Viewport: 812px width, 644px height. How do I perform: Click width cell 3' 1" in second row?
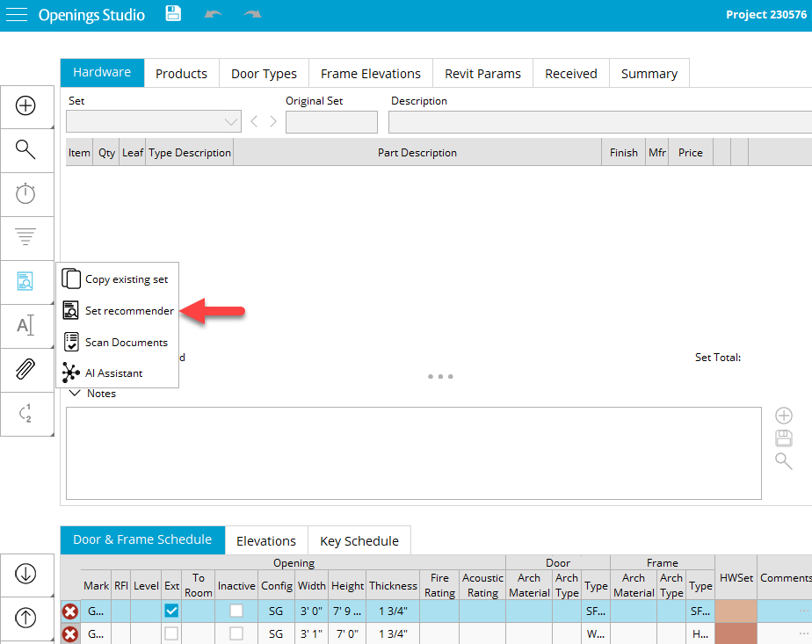click(x=311, y=633)
